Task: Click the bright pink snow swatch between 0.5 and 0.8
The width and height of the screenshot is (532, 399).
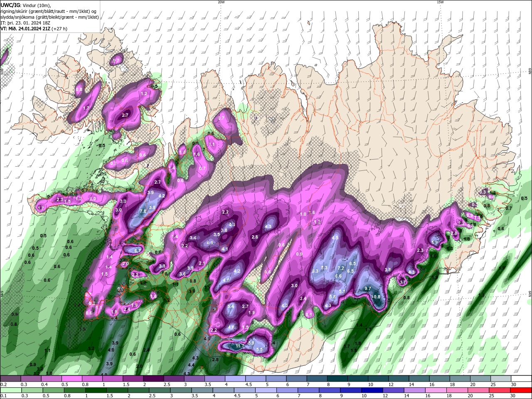Action: pos(71,379)
